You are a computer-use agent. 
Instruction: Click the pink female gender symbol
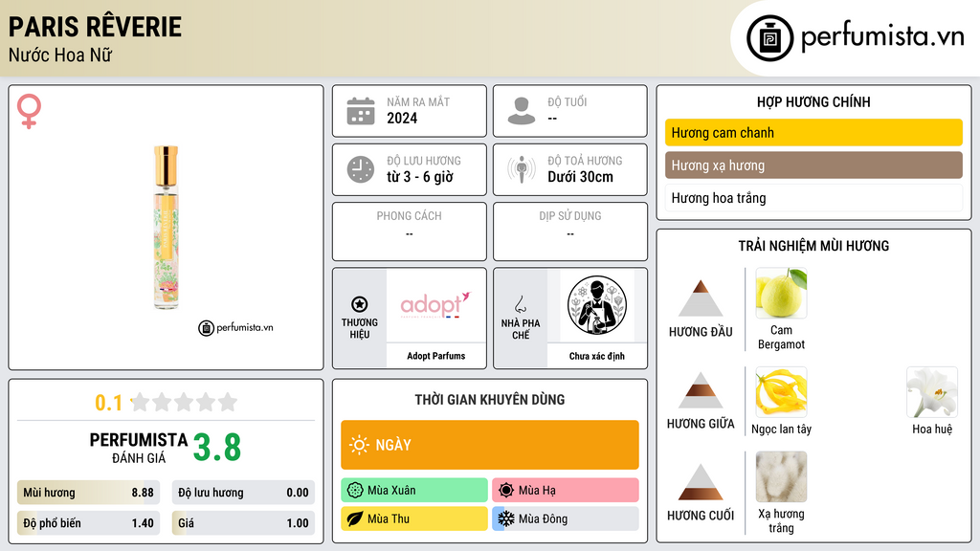pos(29,111)
